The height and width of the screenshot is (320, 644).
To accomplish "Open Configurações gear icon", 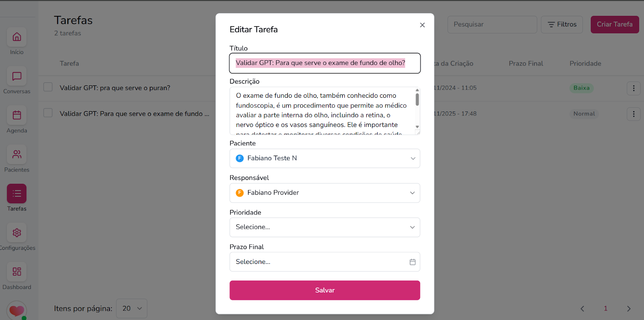I will click(x=17, y=233).
